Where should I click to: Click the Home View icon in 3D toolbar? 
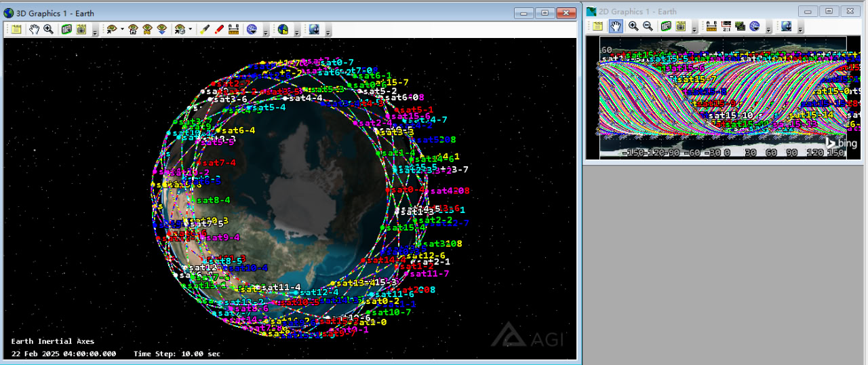tap(134, 29)
